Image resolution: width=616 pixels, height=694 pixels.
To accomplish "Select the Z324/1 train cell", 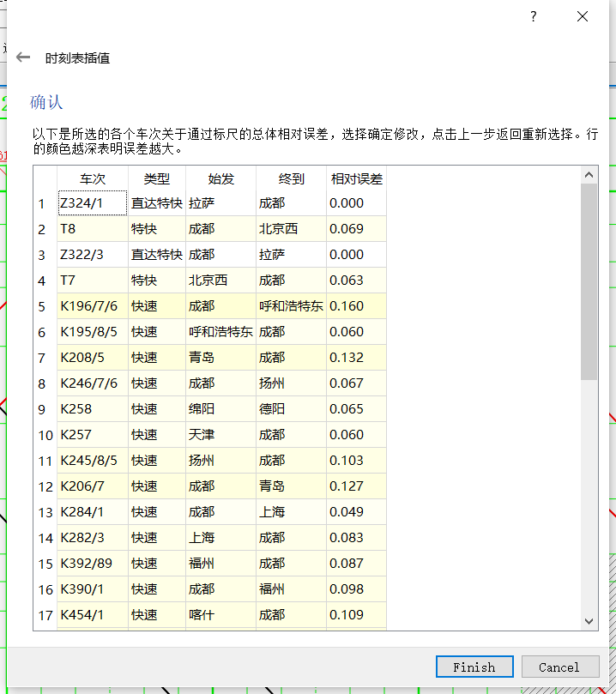I will coord(93,203).
